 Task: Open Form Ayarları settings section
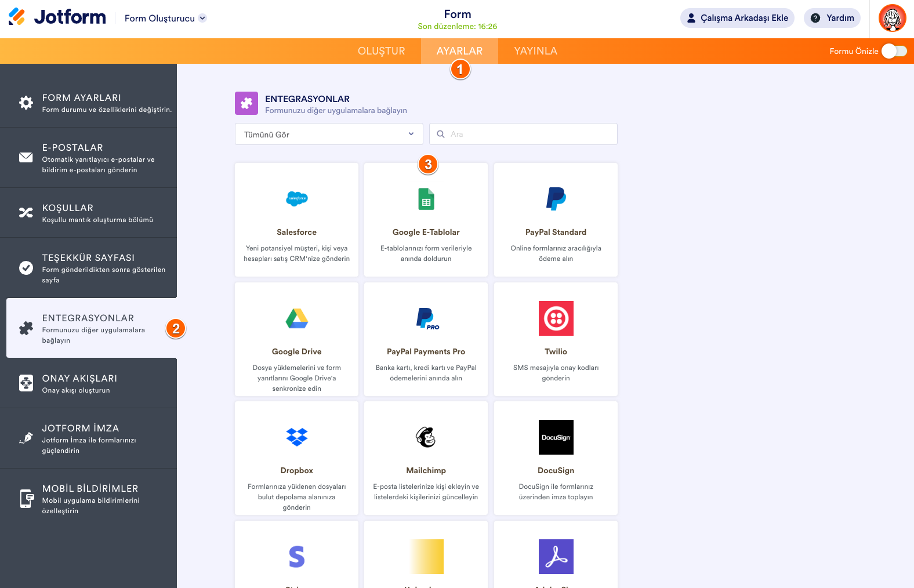pyautogui.click(x=88, y=103)
